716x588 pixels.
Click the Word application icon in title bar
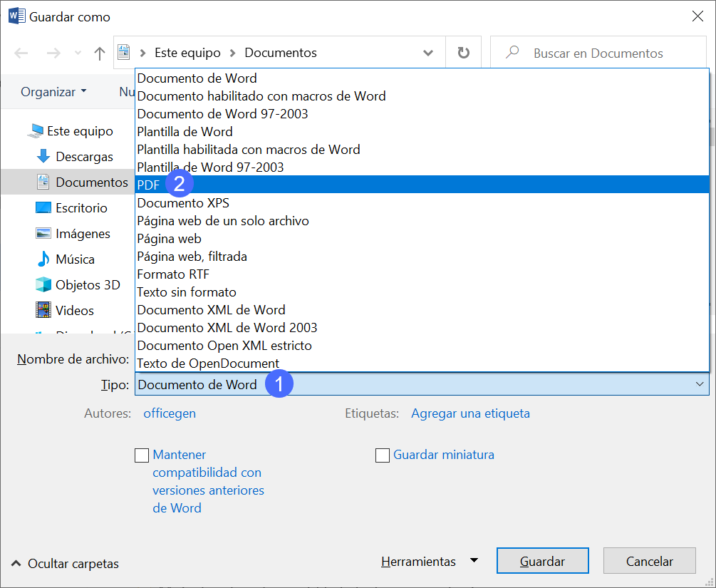tap(16, 16)
